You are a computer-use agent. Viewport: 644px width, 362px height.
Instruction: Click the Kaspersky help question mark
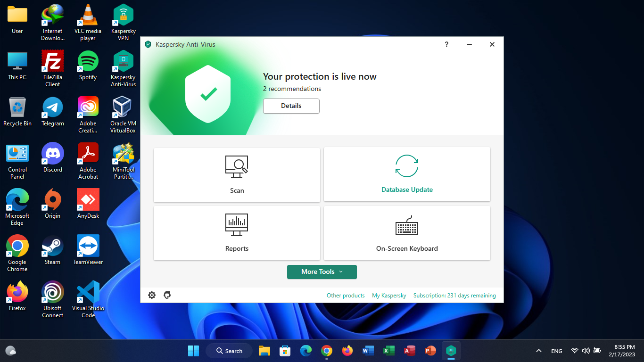[446, 44]
